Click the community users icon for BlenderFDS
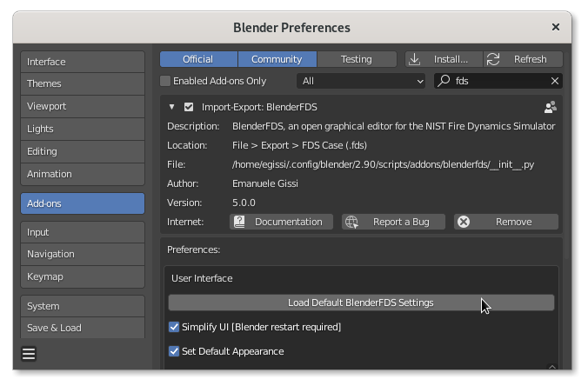Viewport: 588px width, 386px height. click(x=550, y=107)
